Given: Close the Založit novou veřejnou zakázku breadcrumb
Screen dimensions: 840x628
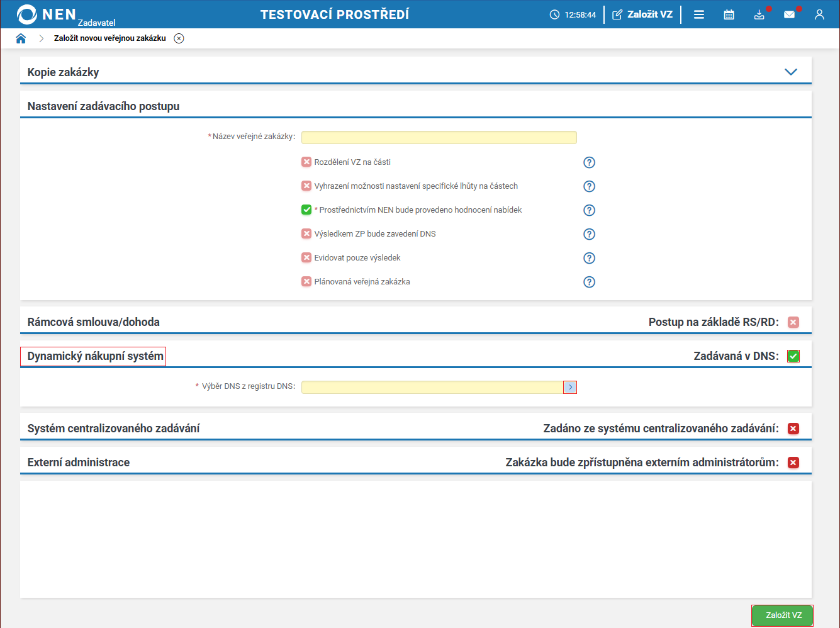Looking at the screenshot, I should (x=179, y=38).
